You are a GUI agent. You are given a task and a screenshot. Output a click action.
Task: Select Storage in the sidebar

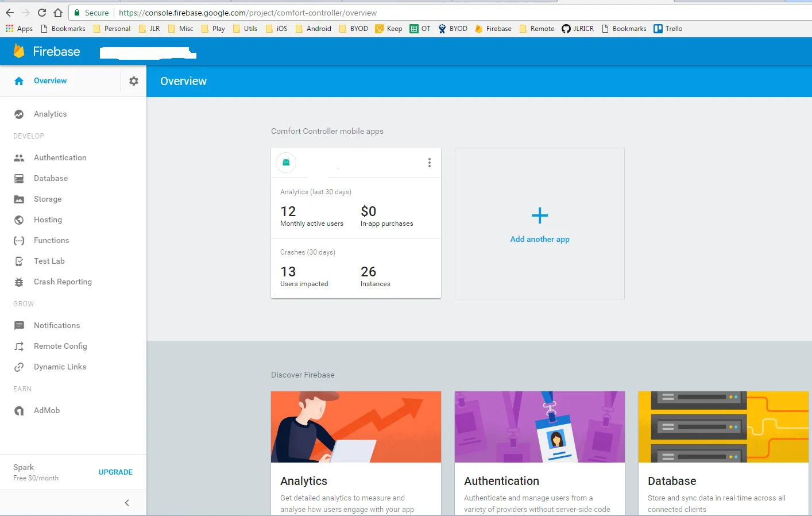click(48, 199)
